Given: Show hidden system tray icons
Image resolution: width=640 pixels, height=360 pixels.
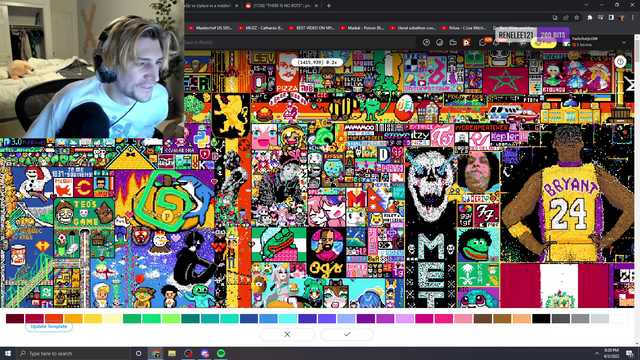Looking at the screenshot, I should click(x=597, y=353).
